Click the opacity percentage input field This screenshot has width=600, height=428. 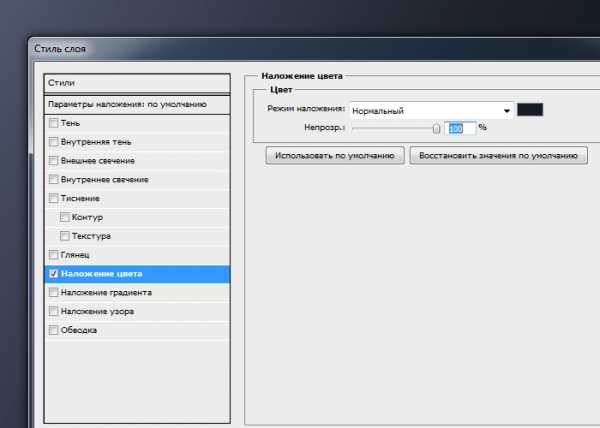point(460,128)
